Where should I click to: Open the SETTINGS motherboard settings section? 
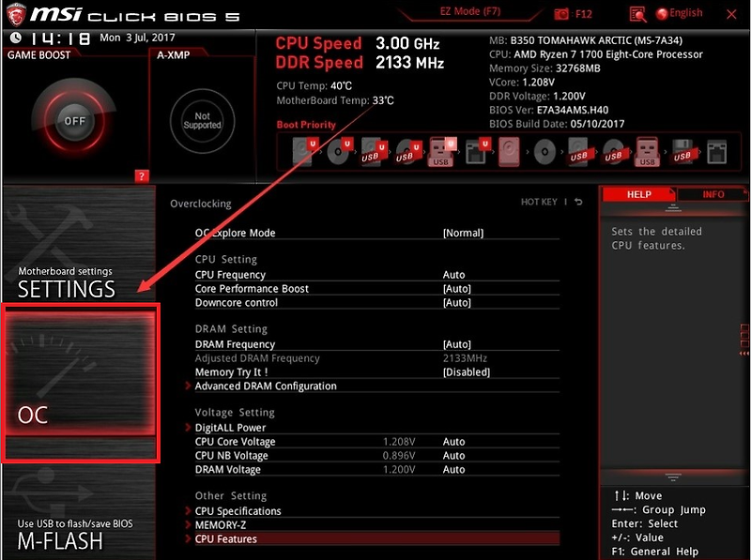pos(80,243)
